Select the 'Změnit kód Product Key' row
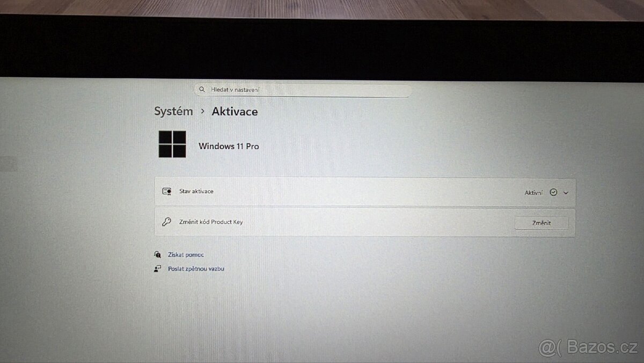Image resolution: width=644 pixels, height=363 pixels. (322, 222)
